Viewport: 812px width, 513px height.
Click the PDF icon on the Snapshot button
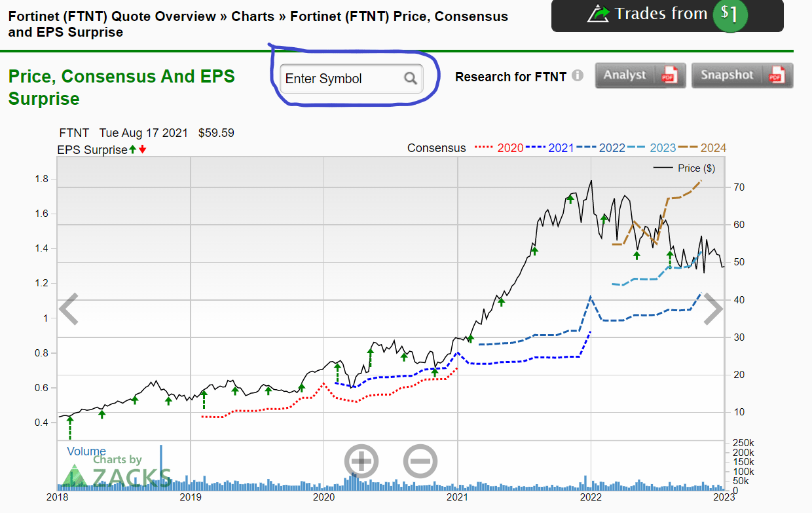pos(777,75)
